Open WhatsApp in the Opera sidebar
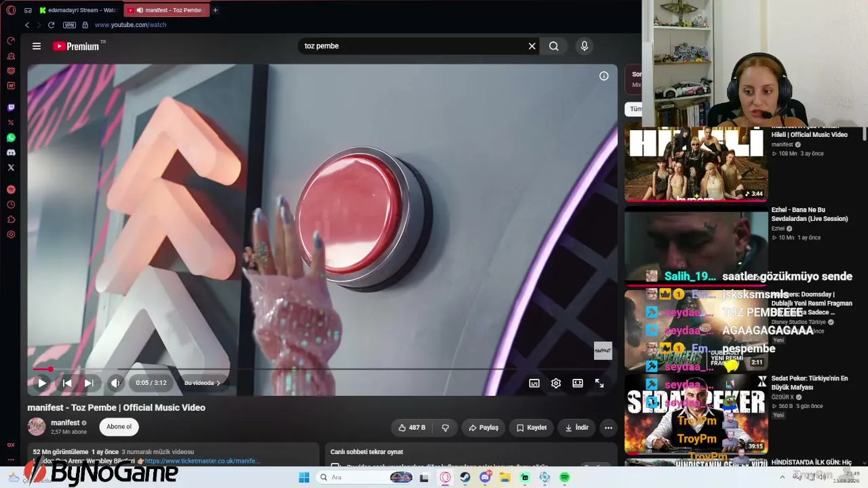This screenshot has width=868, height=488. 11,138
